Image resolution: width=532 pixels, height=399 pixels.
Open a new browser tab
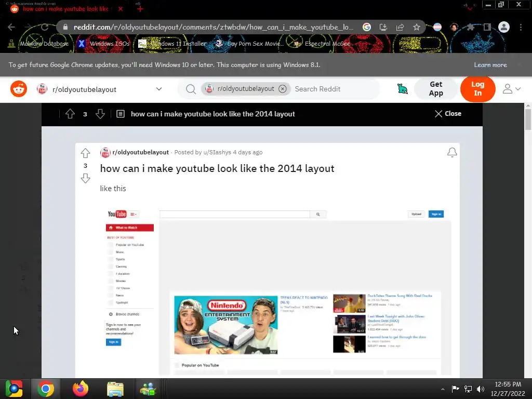(x=140, y=9)
